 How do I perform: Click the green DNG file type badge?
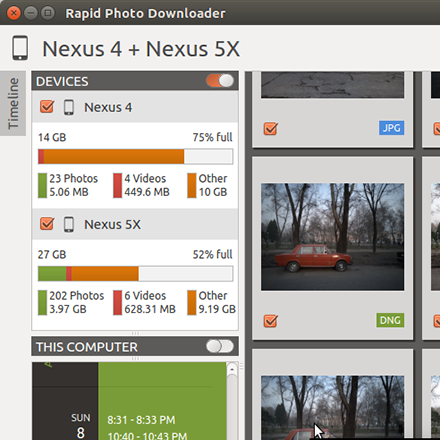click(x=390, y=320)
